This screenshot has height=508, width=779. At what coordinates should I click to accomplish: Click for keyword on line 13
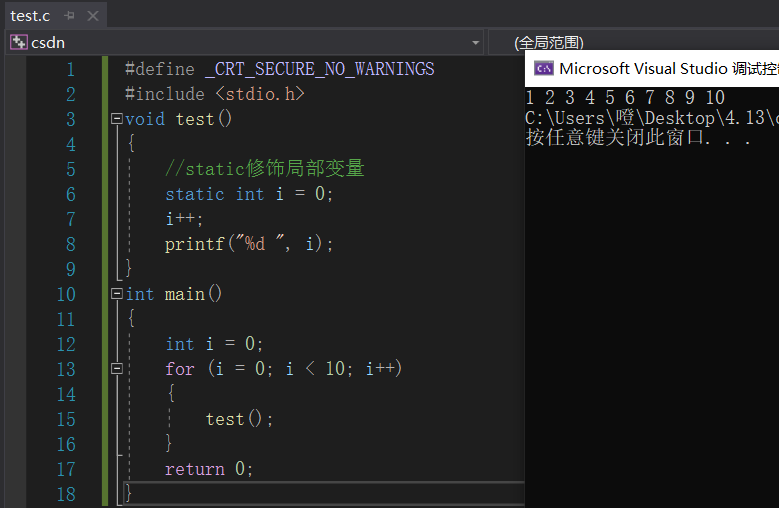click(x=179, y=368)
